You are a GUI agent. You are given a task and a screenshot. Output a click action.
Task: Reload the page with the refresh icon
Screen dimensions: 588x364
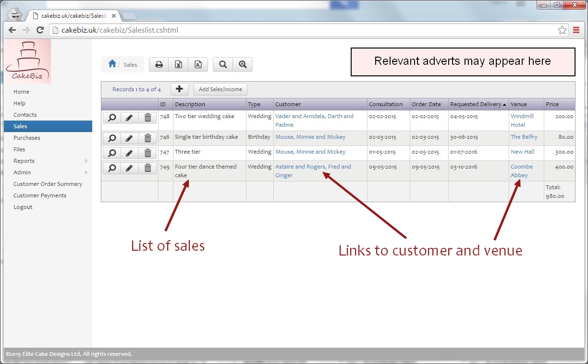tap(40, 30)
